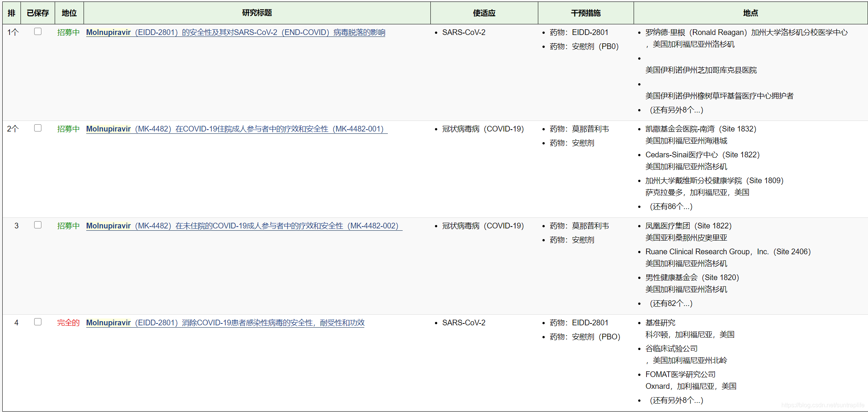Expand the 还有82个 more locations entry
868x412 pixels.
click(671, 304)
